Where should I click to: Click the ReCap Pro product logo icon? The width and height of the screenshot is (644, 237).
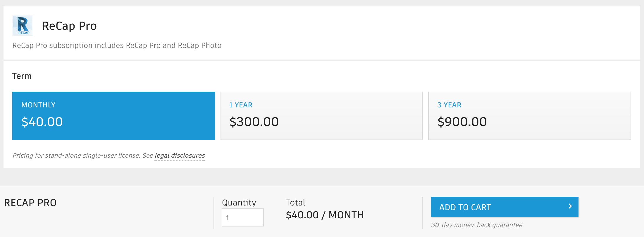point(23,26)
